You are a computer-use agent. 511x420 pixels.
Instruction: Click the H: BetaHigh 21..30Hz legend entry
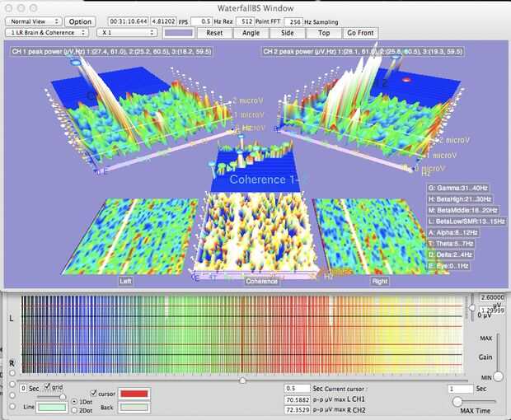[460, 199]
